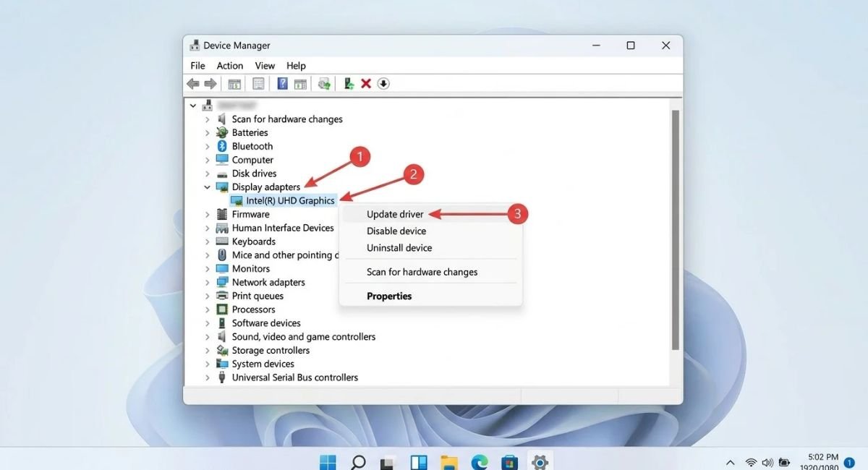Select the Intel(R) UHD Graphics row
The width and height of the screenshot is (868, 470).
(290, 201)
